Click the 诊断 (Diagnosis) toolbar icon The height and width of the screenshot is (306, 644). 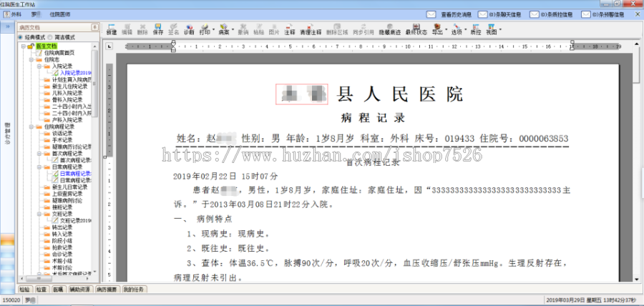[189, 29]
